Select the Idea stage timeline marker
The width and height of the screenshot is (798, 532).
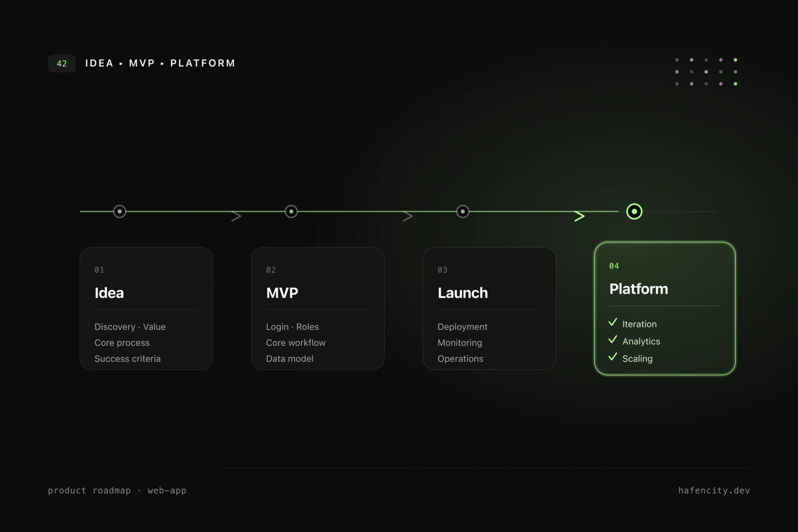tap(120, 212)
